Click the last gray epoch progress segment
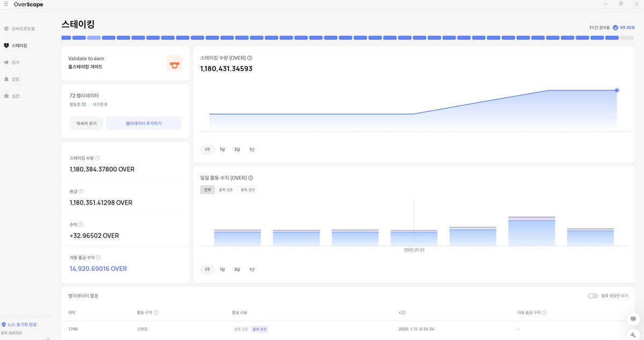Screen dimensions: 644x340 click(627, 38)
